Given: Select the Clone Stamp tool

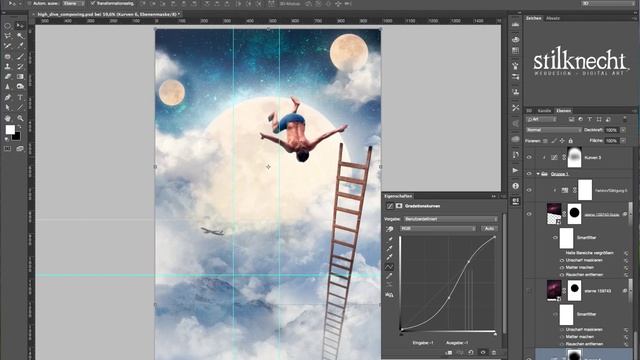Looking at the screenshot, I should [8, 66].
